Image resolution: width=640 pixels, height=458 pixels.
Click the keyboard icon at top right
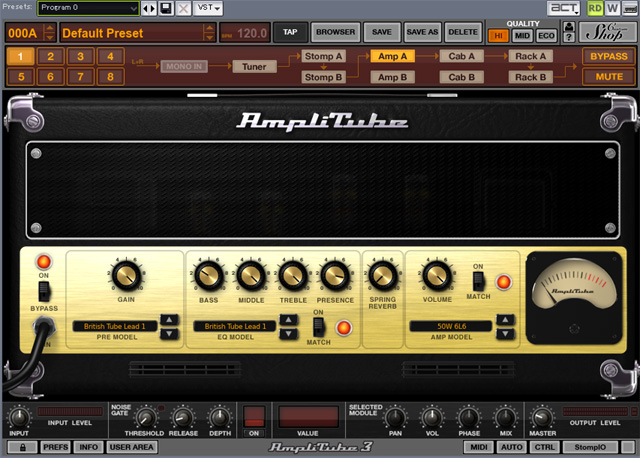[x=629, y=8]
